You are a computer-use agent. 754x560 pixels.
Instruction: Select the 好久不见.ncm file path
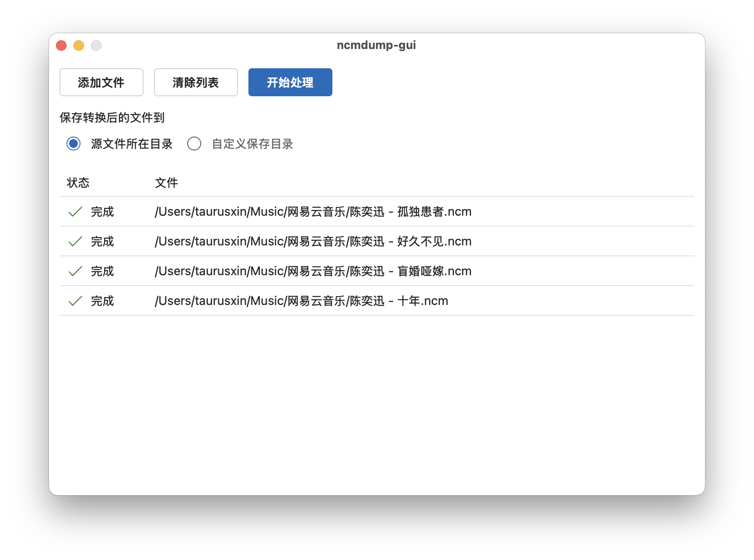313,241
